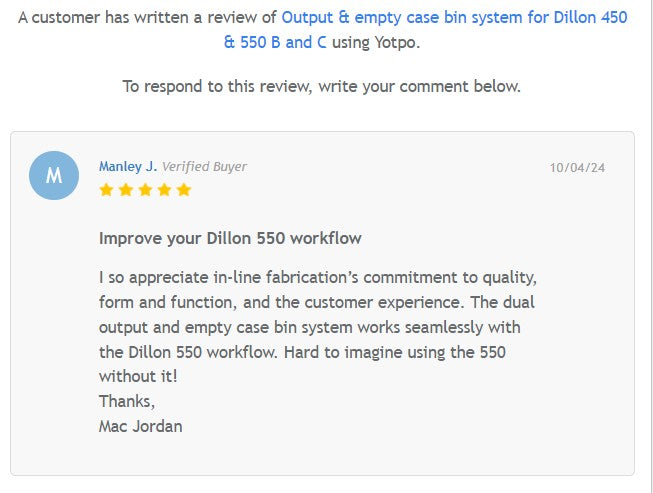Click the "To respond to this review" instruction text
The image size is (653, 493).
(321, 86)
